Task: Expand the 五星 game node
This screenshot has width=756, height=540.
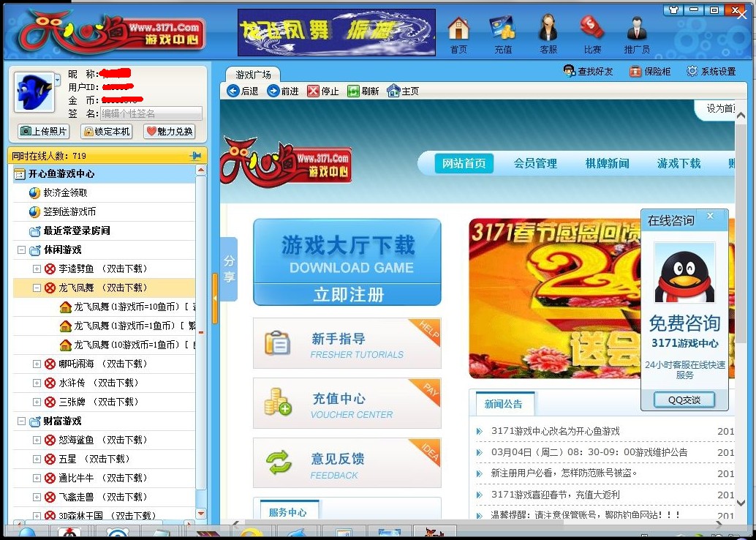Action: 37,459
